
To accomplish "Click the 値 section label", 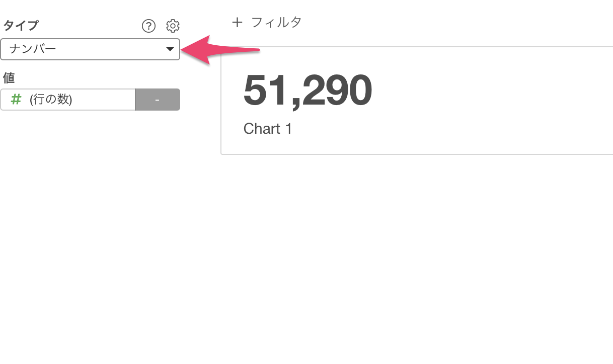I will click(9, 78).
